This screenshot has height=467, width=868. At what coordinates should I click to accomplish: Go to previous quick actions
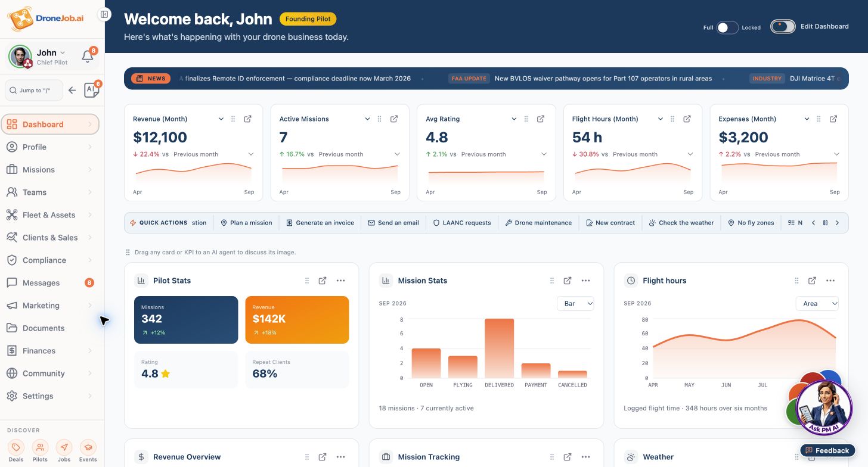(813, 223)
